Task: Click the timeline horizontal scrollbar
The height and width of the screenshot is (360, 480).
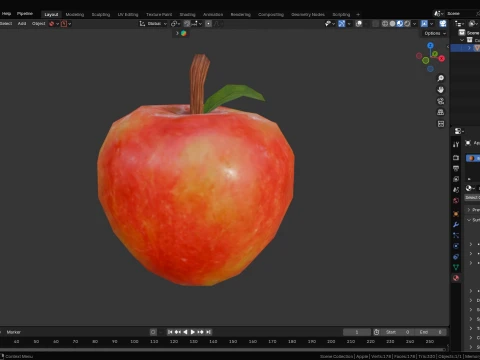Action: coord(223,350)
